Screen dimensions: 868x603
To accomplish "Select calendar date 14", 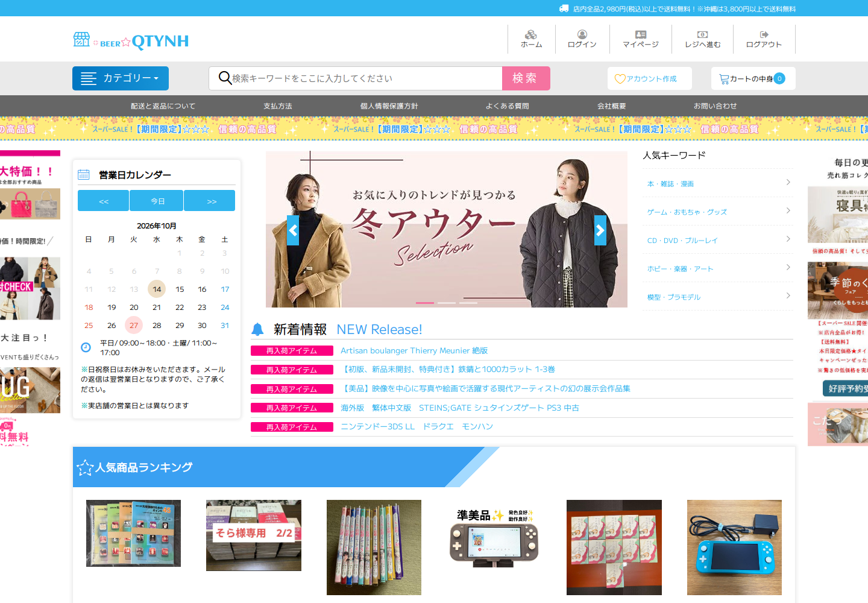I will 157,289.
